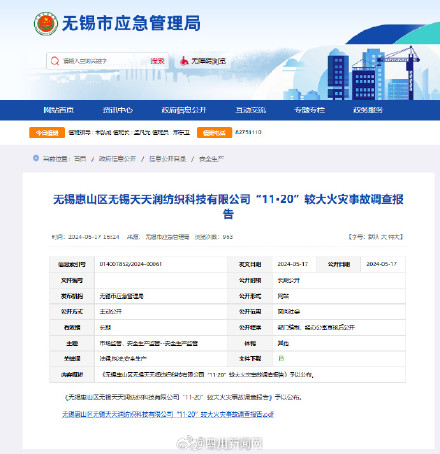
Task: Click the red magnifier search icon
Action: pyautogui.click(x=55, y=61)
